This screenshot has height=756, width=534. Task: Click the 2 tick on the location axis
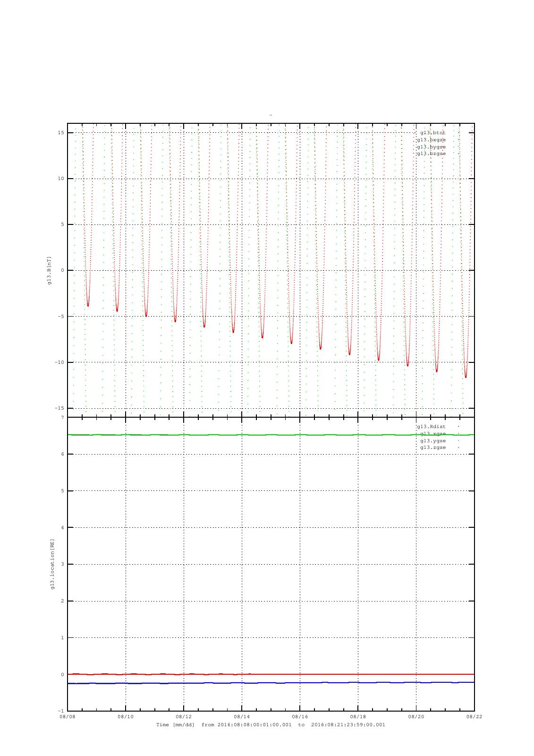tap(62, 601)
